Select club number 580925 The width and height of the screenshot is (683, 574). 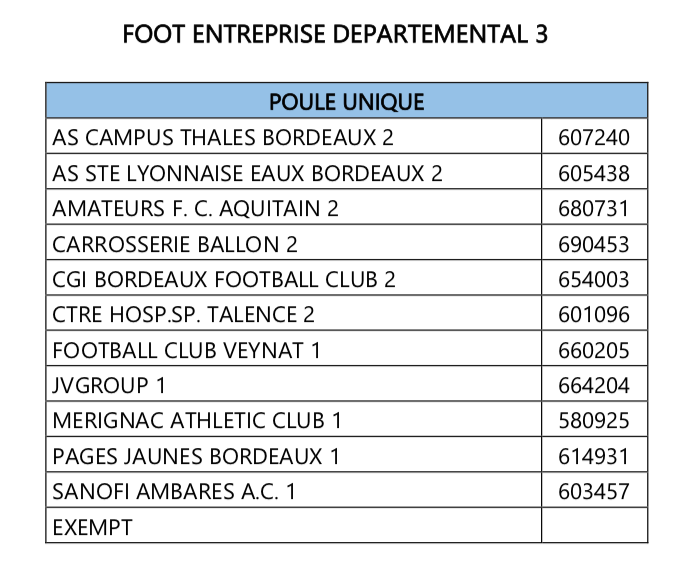(594, 421)
